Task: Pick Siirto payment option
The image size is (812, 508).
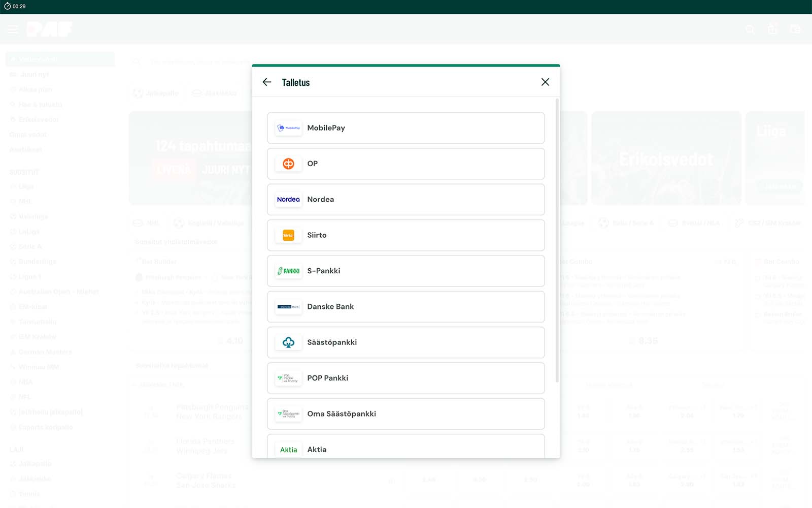Action: click(406, 235)
